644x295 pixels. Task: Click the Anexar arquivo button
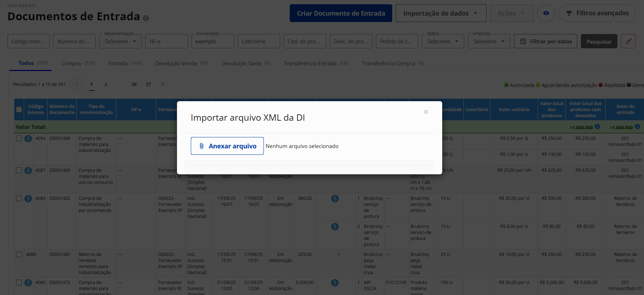pos(227,146)
